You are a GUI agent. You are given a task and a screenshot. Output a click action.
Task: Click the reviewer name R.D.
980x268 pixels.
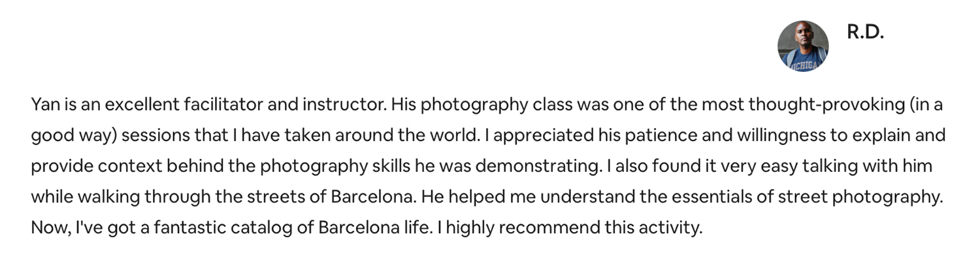[865, 32]
